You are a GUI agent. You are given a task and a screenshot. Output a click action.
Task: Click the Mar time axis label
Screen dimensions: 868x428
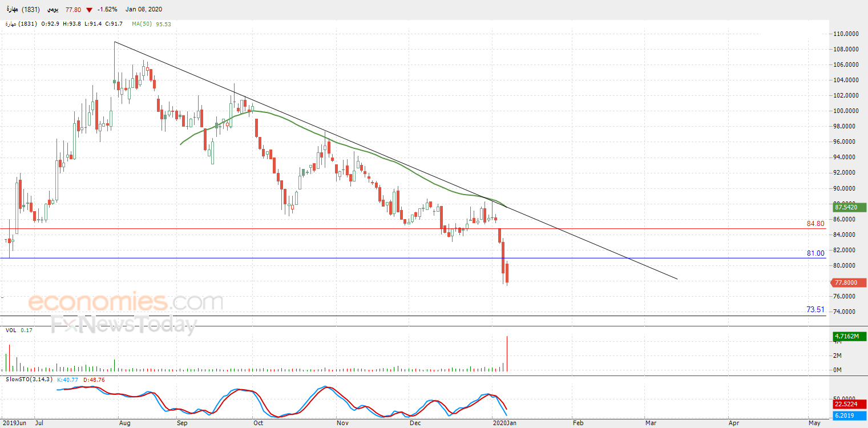coord(651,423)
